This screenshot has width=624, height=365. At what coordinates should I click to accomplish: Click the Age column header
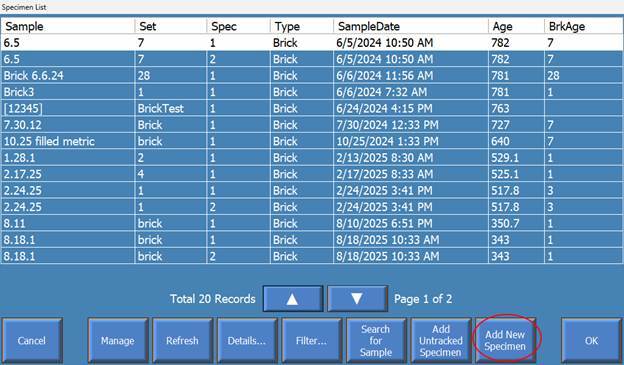click(x=516, y=26)
